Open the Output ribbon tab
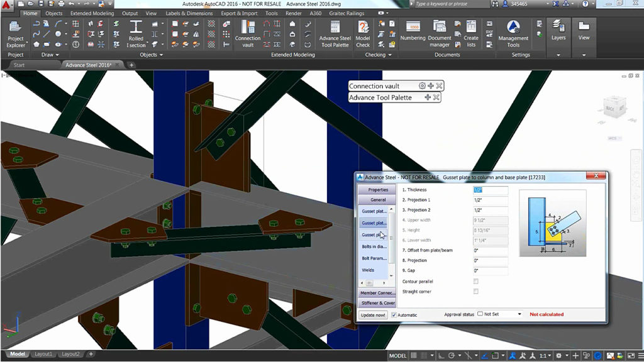 (x=130, y=13)
